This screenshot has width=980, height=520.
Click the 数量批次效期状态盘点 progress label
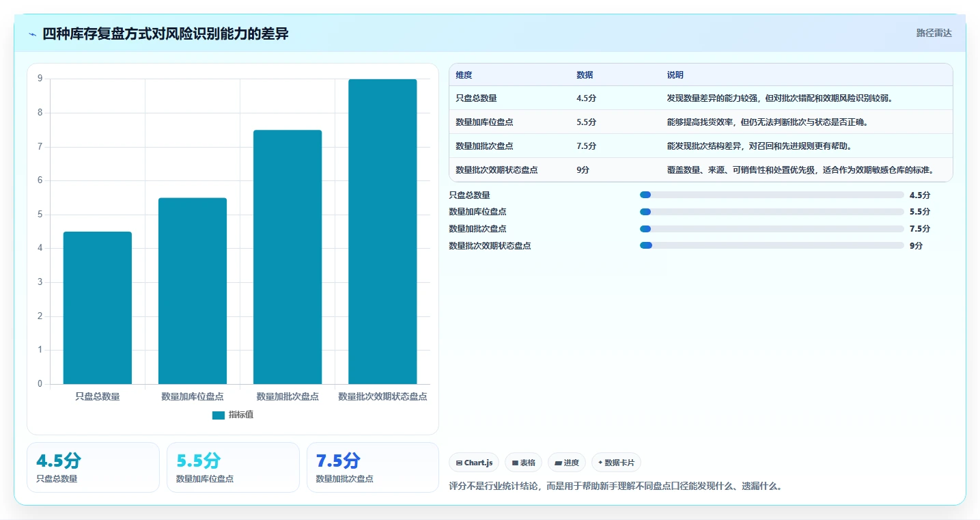[490, 246]
